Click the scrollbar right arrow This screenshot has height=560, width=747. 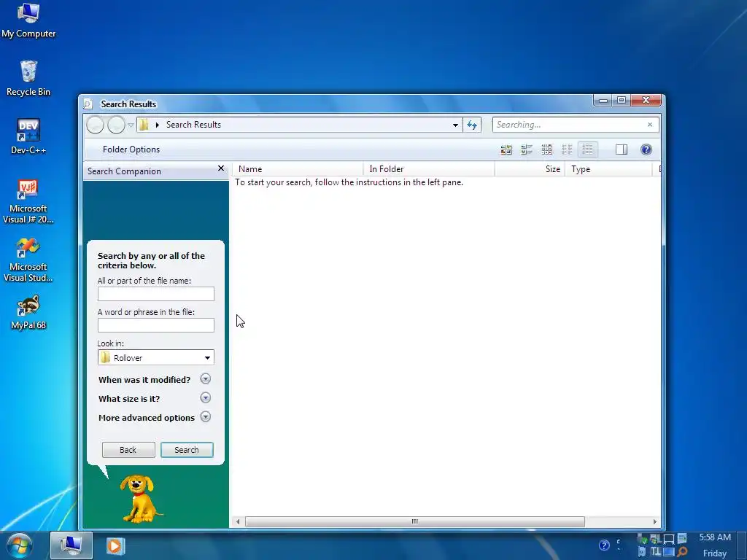[x=655, y=522]
